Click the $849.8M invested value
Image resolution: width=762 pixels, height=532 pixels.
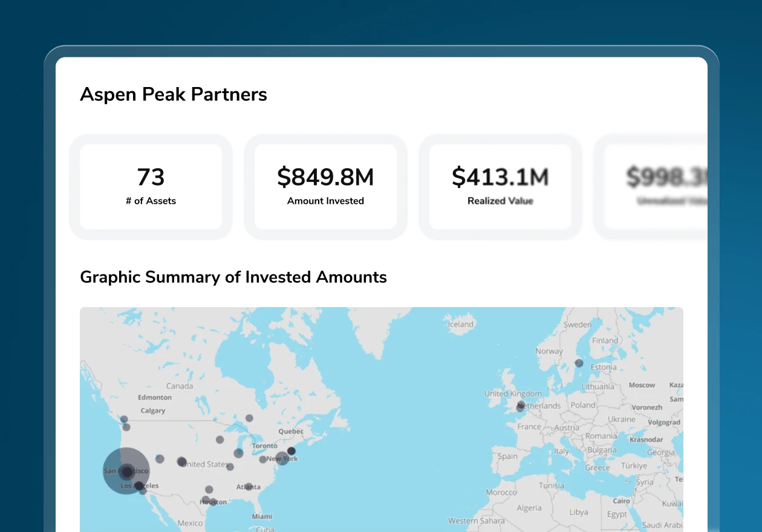[325, 177]
